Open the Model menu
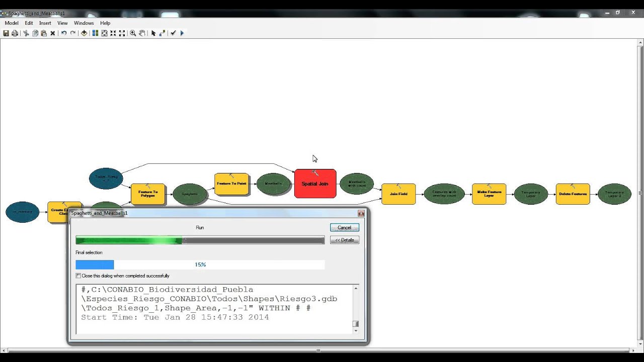The image size is (644, 362). [x=12, y=23]
